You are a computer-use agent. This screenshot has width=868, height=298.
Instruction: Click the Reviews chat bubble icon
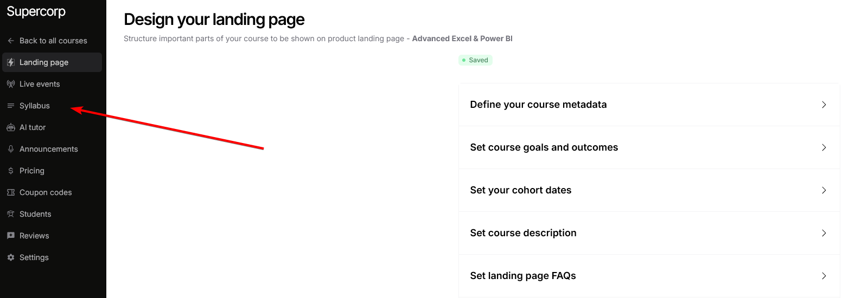pos(11,236)
